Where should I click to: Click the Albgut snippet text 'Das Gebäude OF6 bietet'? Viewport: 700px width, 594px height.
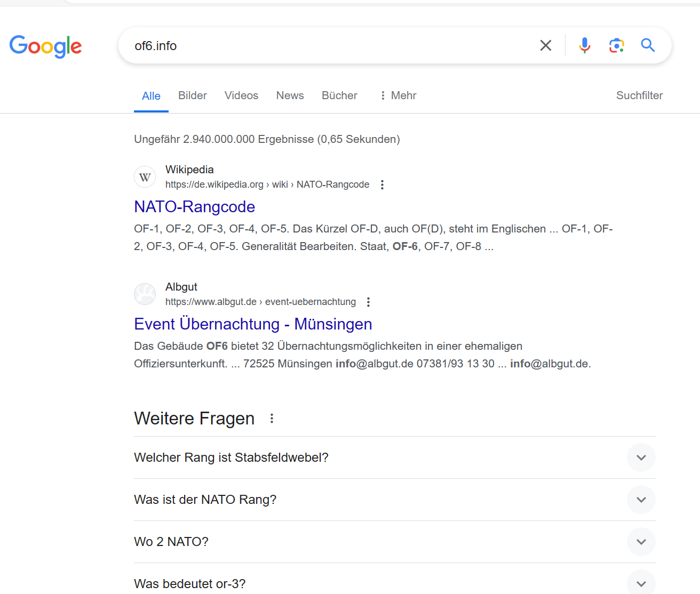(362, 355)
